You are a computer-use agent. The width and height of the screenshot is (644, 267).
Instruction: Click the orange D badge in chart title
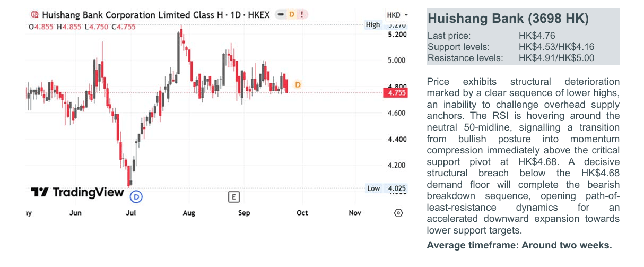tap(291, 15)
